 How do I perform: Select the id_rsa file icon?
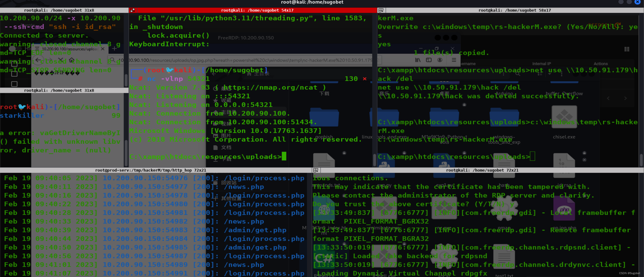pos(564,165)
